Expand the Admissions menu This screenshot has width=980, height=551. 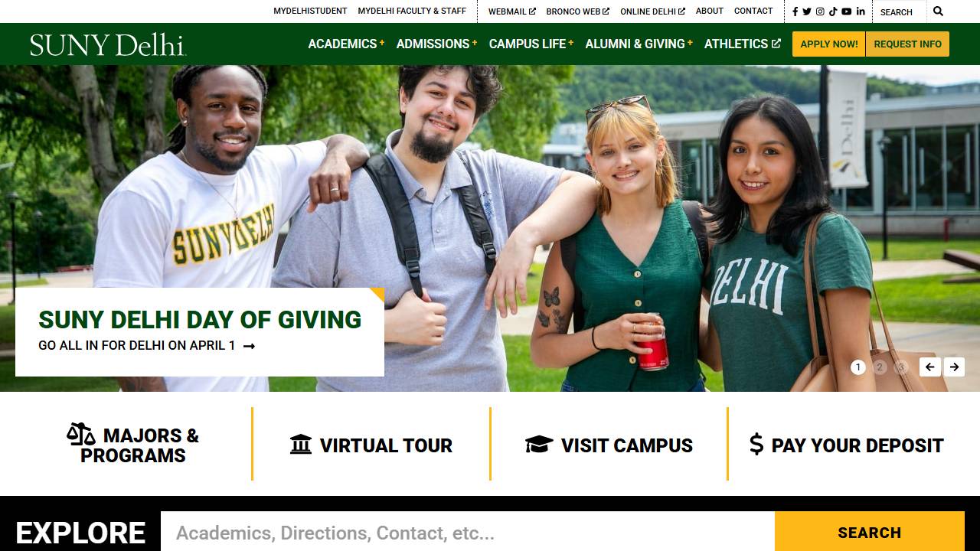point(436,44)
